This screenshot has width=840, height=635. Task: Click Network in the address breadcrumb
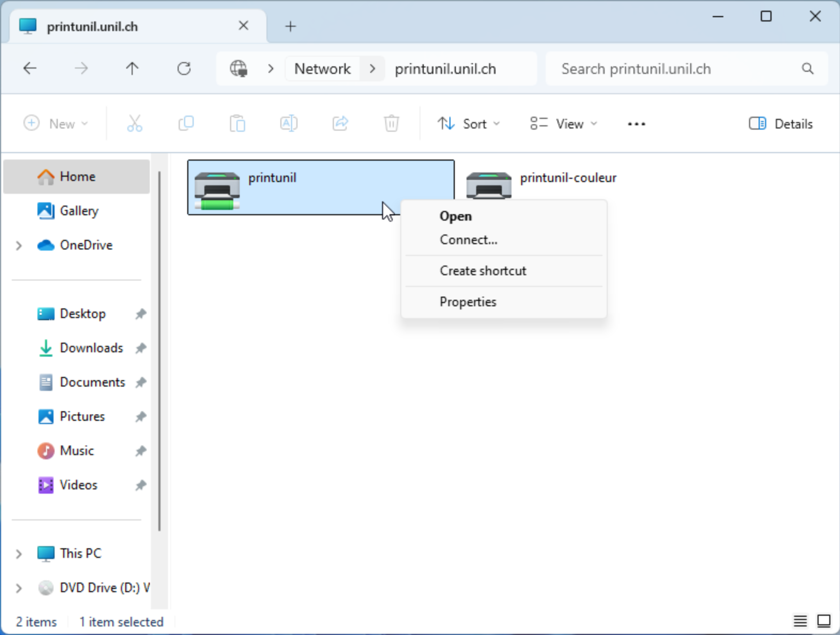(322, 69)
